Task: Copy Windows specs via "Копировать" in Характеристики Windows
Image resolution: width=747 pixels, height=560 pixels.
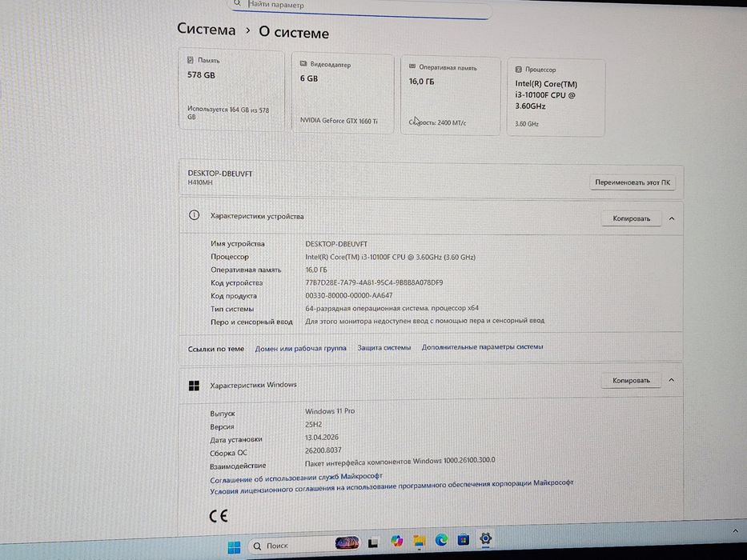Action: [x=631, y=381]
